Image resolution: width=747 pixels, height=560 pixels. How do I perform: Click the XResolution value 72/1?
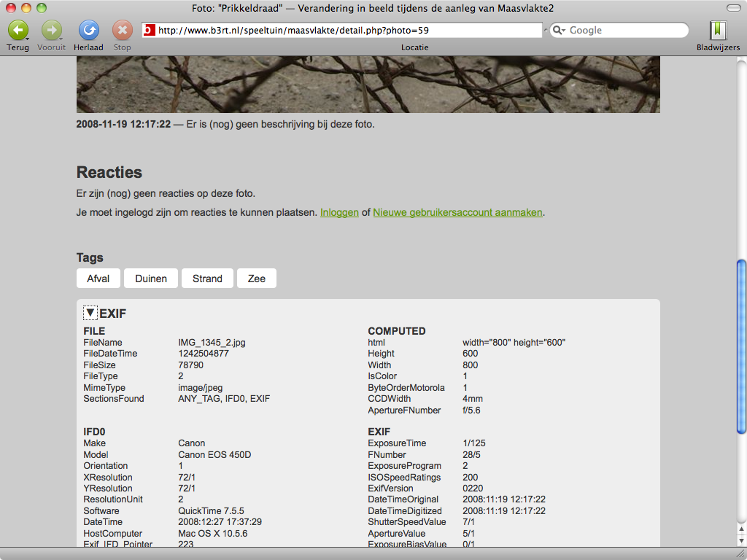point(187,477)
